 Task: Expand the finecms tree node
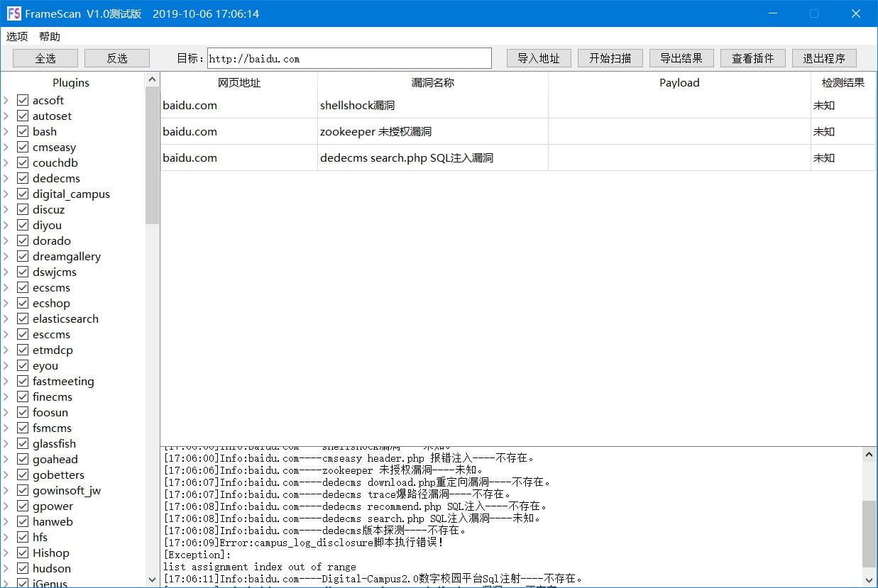point(6,396)
